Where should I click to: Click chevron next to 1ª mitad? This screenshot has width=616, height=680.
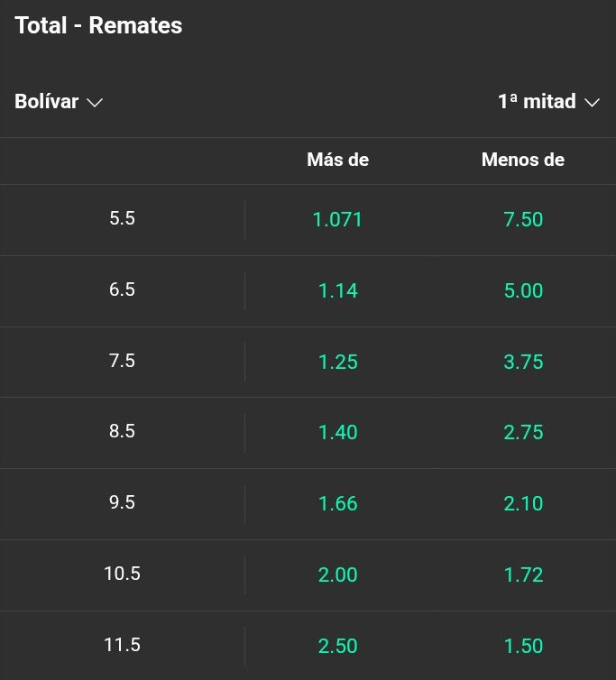point(592,103)
